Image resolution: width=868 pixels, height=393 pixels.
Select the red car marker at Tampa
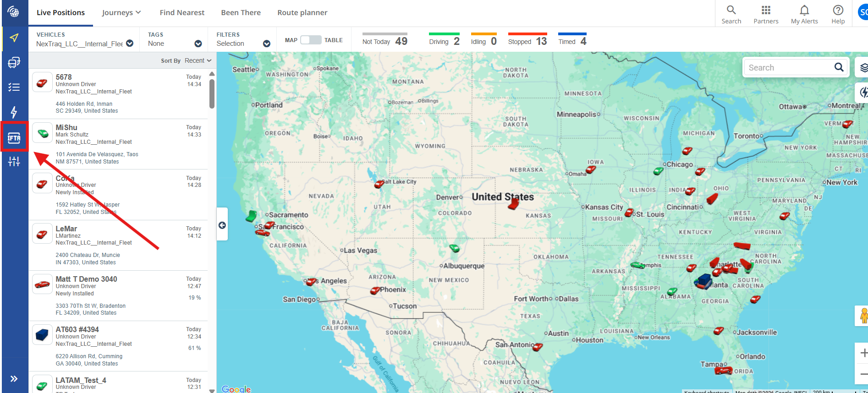(x=724, y=370)
